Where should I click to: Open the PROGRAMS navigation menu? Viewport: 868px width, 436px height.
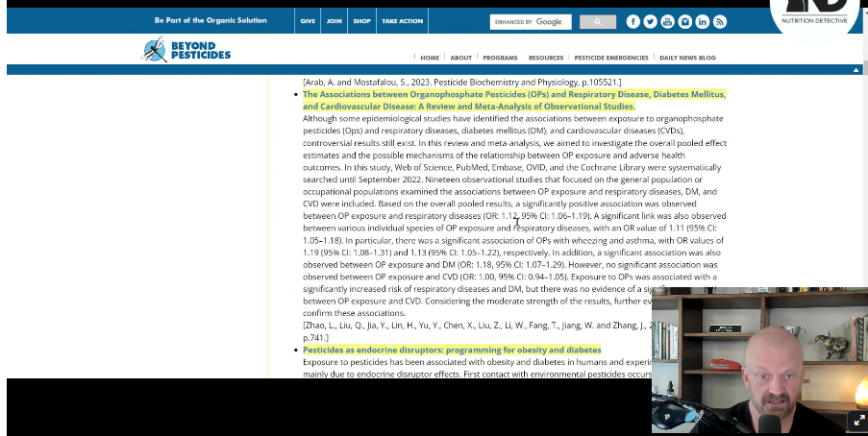coord(500,58)
